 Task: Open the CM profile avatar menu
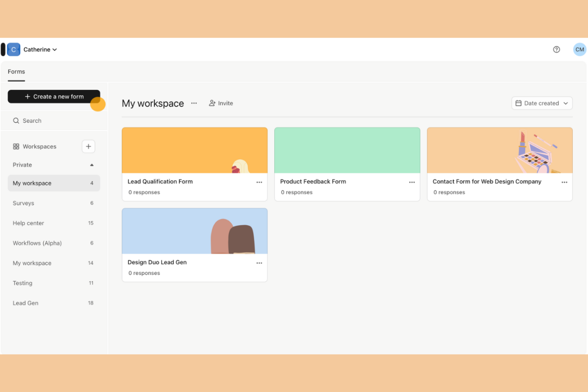coord(579,49)
